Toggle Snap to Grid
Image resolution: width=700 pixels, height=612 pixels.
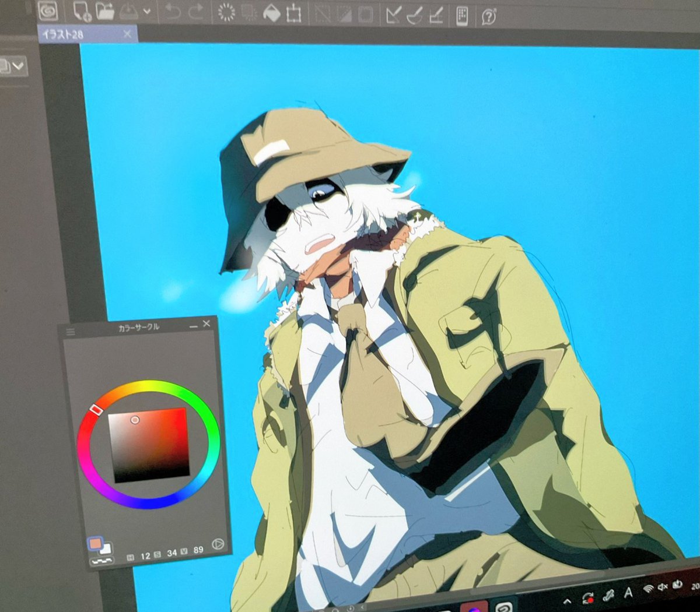436,16
